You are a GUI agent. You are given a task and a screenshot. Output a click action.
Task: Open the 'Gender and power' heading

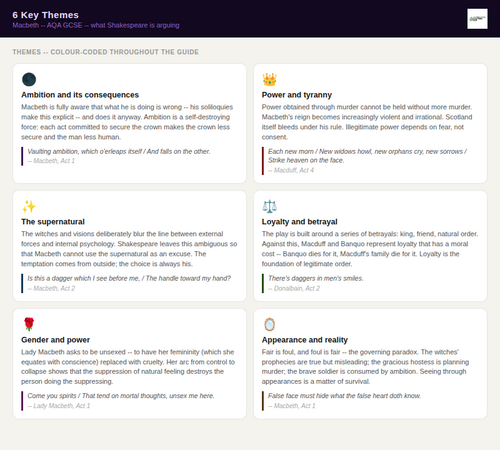coord(56,340)
